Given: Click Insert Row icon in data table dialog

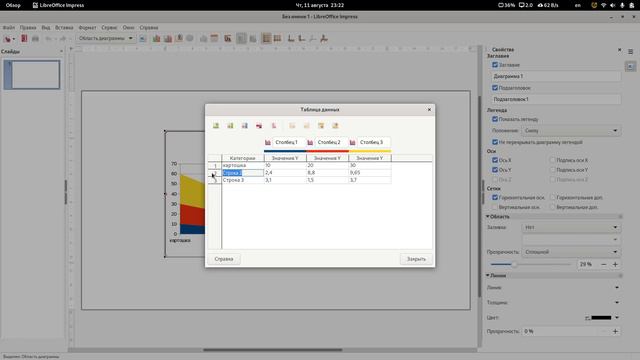Looking at the screenshot, I should pyautogui.click(x=216, y=126).
